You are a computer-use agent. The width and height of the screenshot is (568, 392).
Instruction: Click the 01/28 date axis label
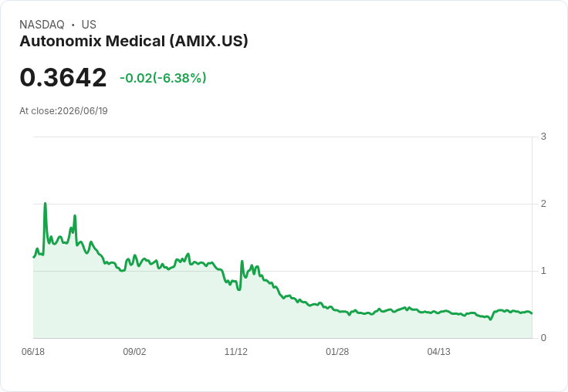coord(337,351)
